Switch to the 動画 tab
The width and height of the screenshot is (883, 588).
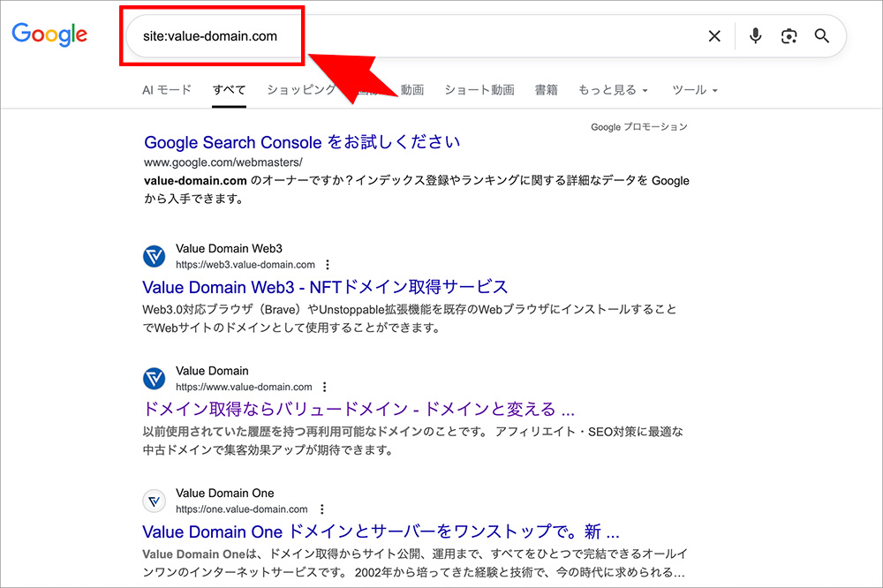411,89
